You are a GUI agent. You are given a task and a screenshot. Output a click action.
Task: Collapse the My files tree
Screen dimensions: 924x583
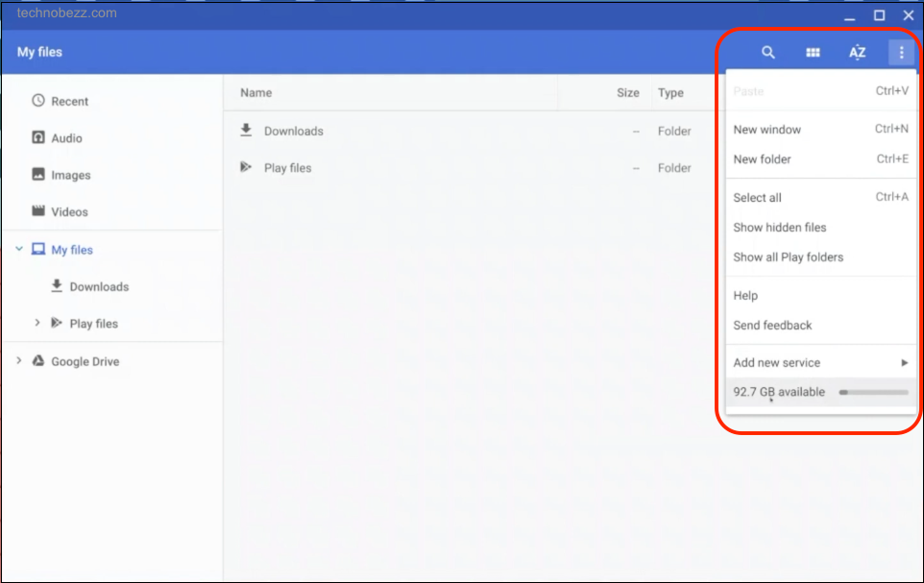coord(19,249)
